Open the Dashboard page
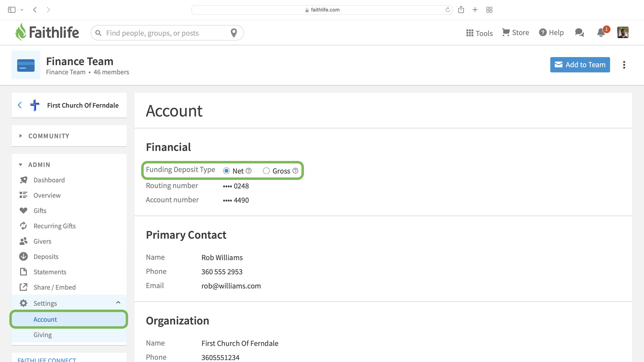 point(49,180)
